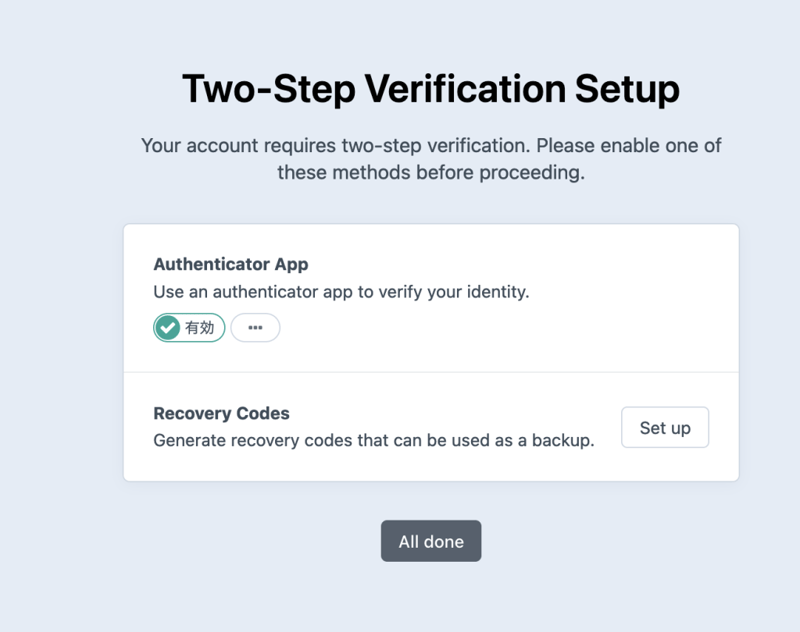Click the 有効 status text

(x=200, y=328)
